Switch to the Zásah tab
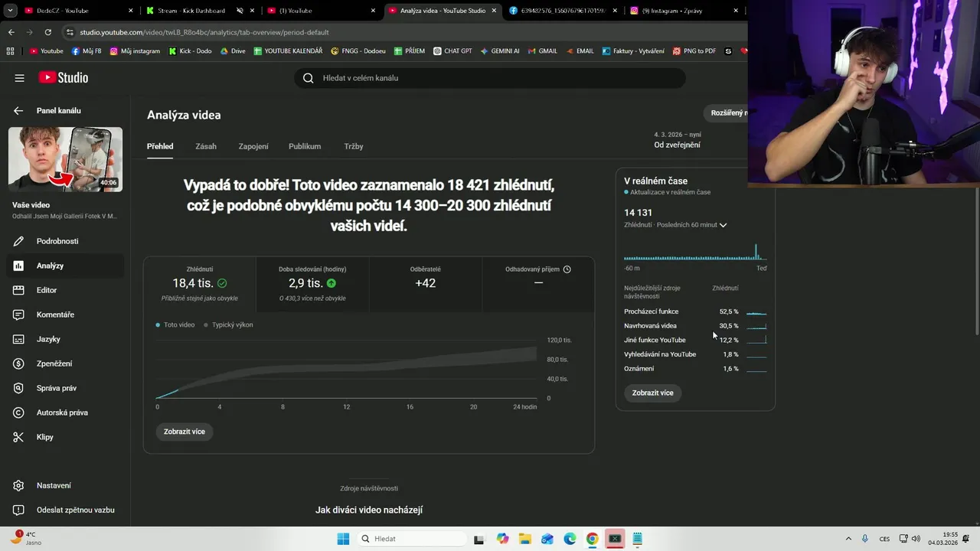The image size is (980, 551). [206, 146]
